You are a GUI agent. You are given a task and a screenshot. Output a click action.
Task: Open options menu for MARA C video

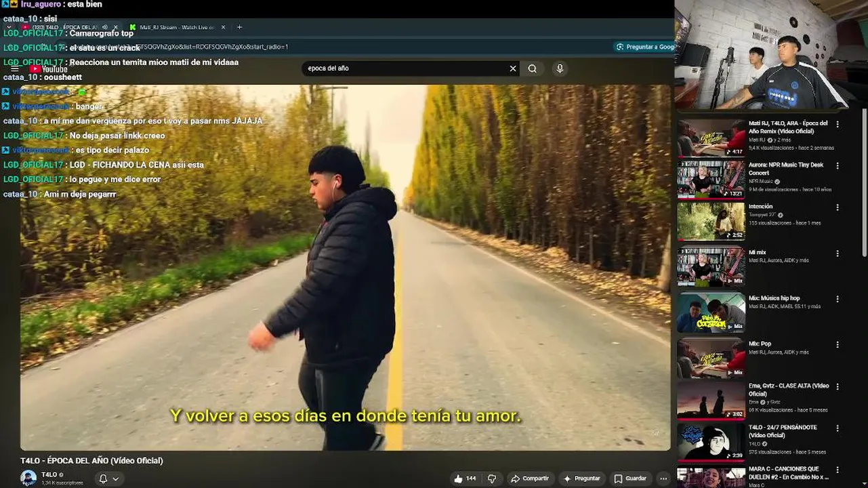pyautogui.click(x=838, y=470)
